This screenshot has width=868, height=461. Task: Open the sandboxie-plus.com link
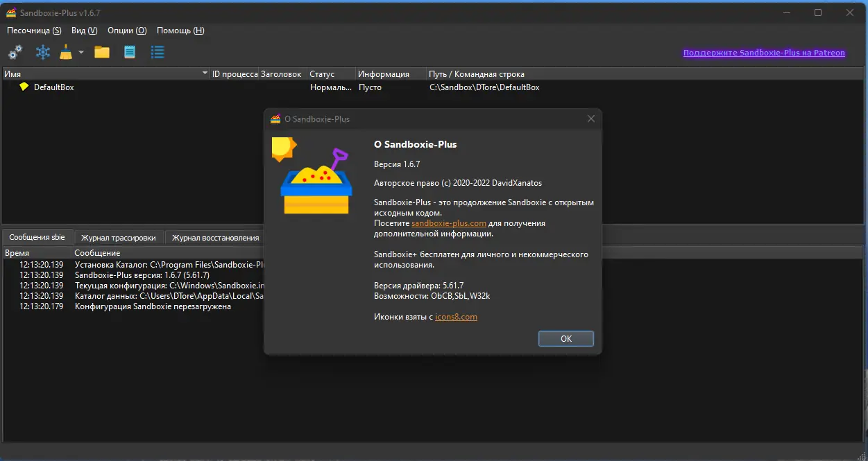tap(449, 223)
